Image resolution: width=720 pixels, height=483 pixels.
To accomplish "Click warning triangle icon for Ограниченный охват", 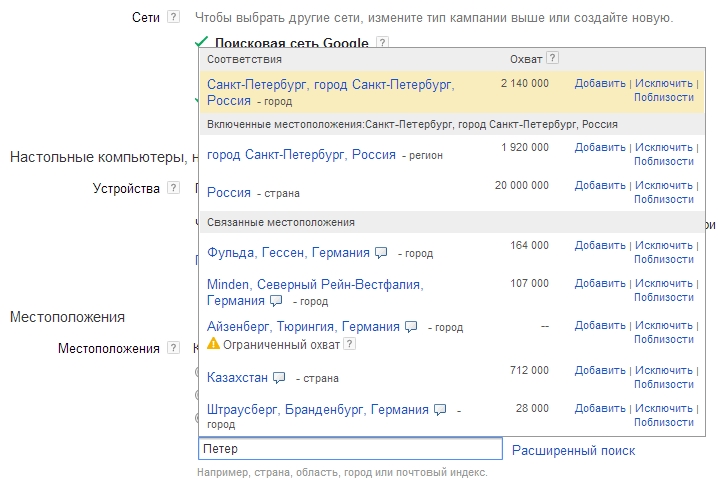I will 214,343.
